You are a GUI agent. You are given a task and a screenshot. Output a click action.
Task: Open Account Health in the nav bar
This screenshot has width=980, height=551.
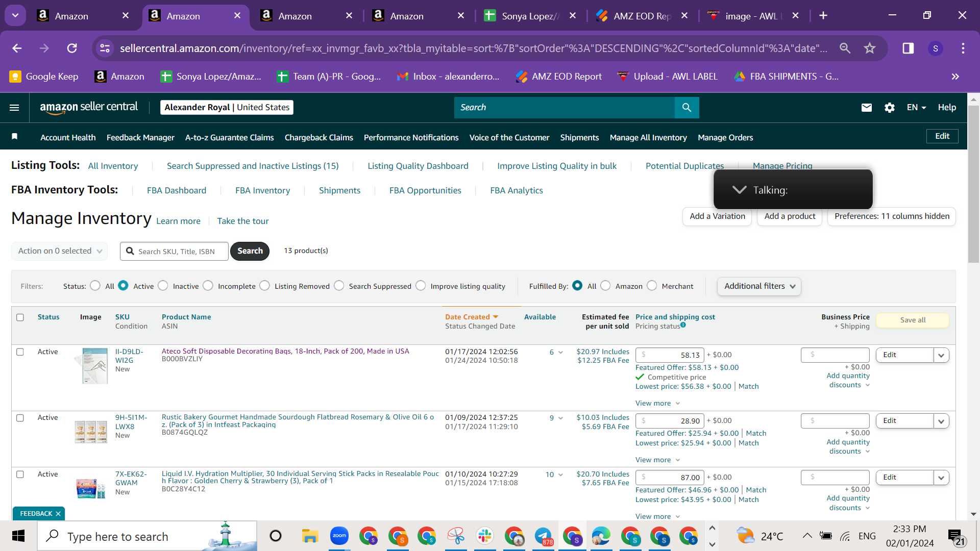point(68,138)
